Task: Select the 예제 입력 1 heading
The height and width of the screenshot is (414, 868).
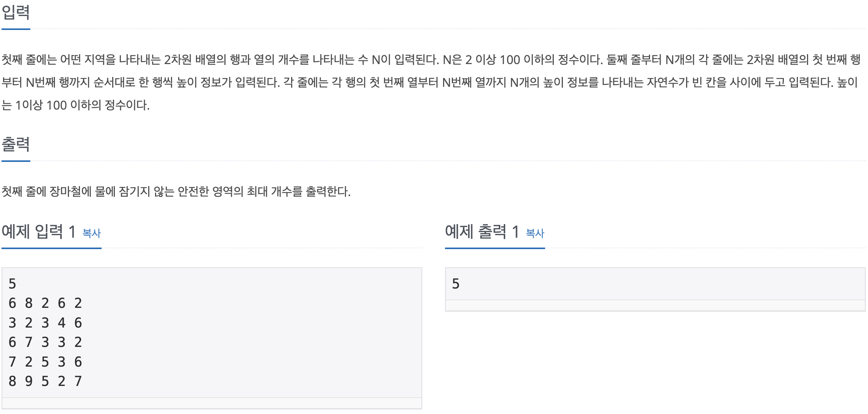Action: [x=39, y=231]
